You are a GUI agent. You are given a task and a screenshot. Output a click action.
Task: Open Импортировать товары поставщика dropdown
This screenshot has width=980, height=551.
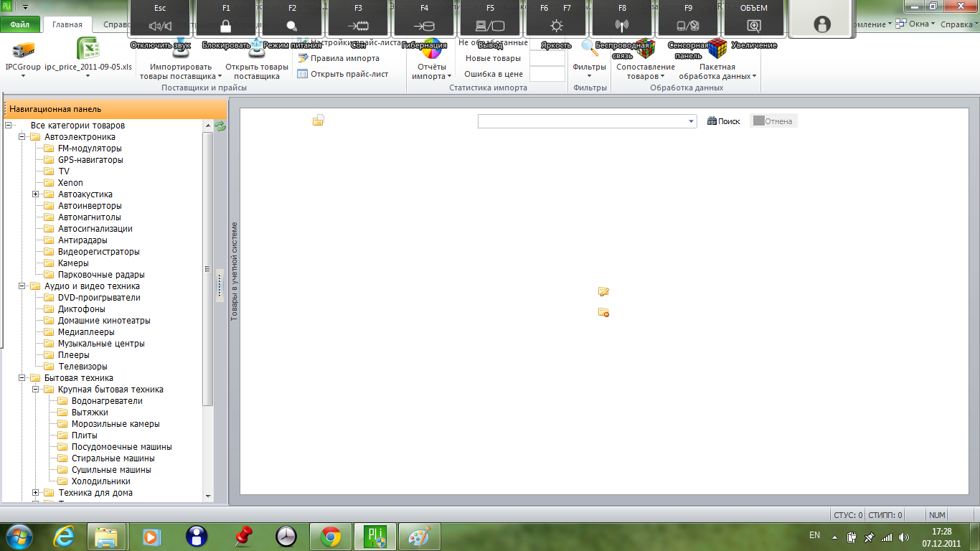pos(181,71)
